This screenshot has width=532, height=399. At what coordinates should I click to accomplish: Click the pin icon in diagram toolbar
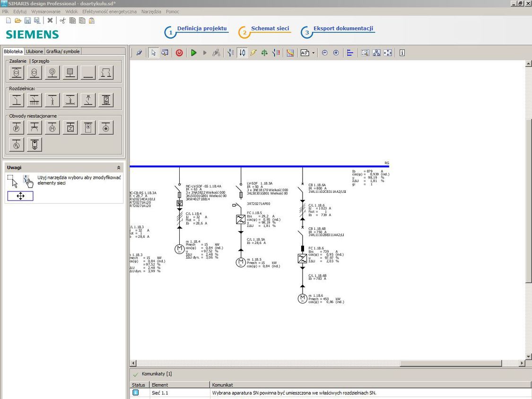(139, 52)
